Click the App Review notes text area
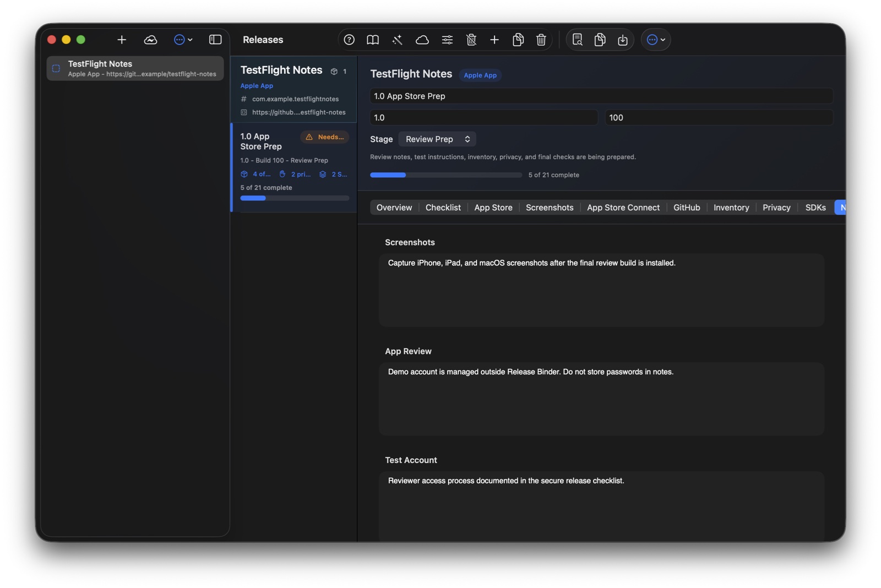 (x=601, y=399)
